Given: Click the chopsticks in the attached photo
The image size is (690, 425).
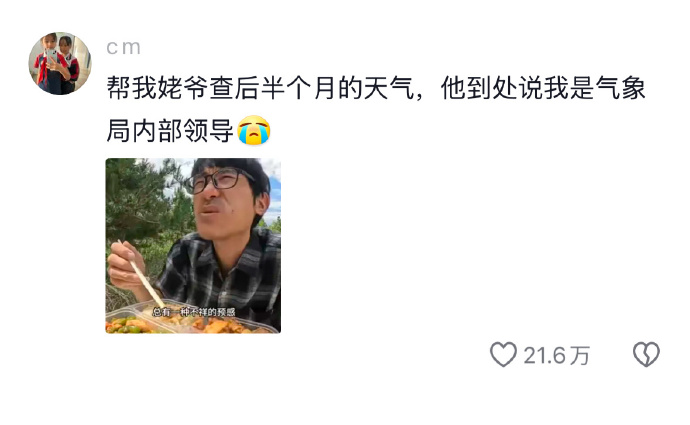Looking at the screenshot, I should [141, 274].
